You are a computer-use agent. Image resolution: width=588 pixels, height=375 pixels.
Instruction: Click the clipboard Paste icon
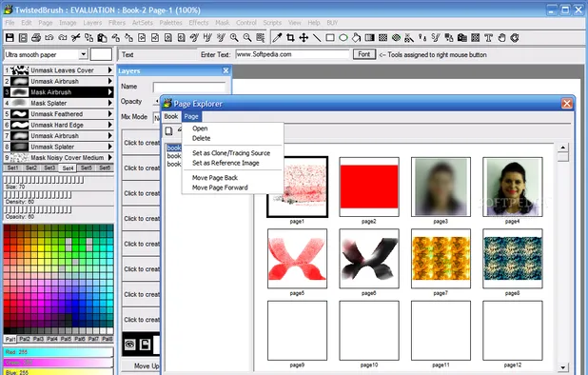click(x=102, y=37)
